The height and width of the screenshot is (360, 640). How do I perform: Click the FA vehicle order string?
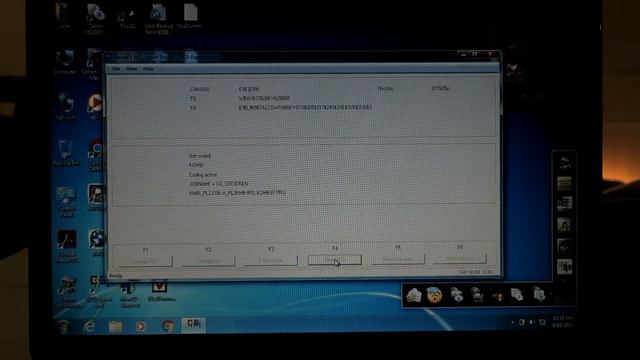point(305,107)
